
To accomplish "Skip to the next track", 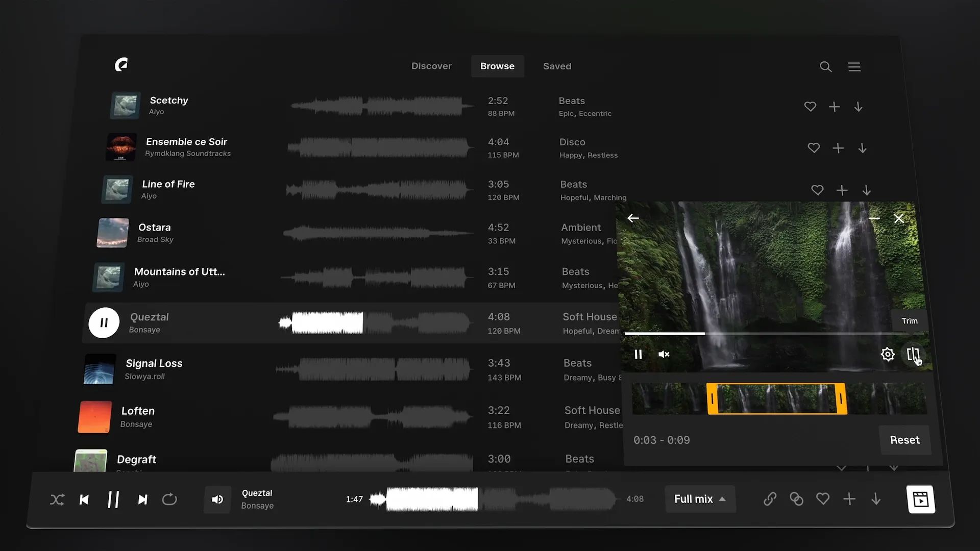I will [142, 499].
